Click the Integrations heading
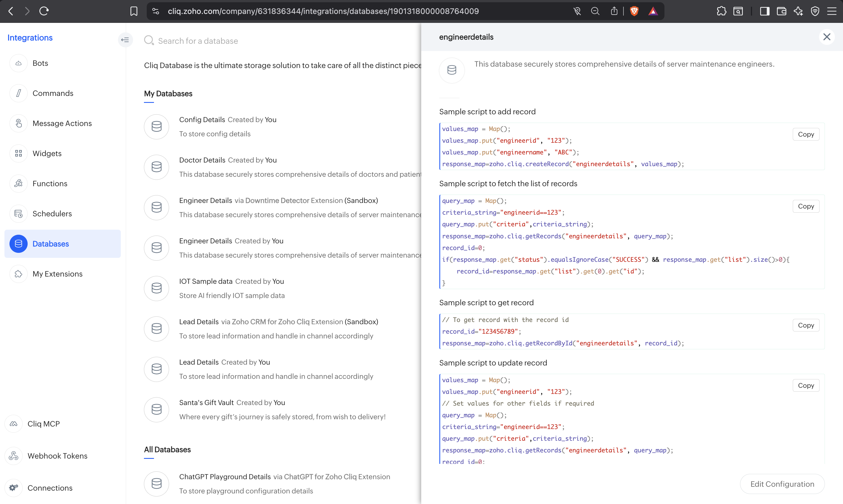 (x=30, y=38)
